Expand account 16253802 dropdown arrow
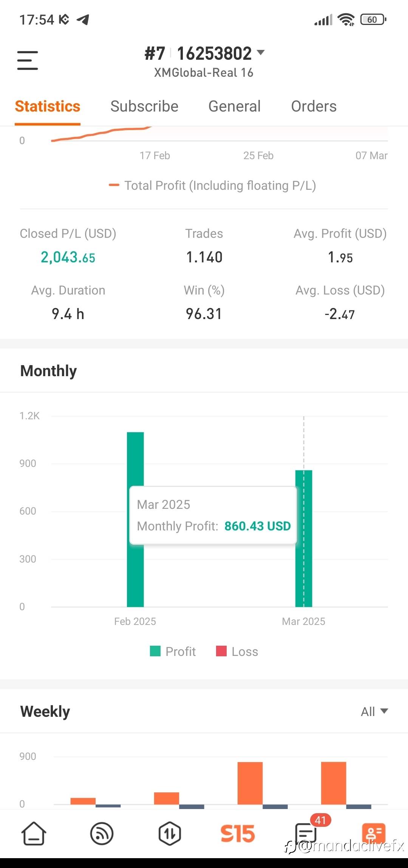The width and height of the screenshot is (408, 868). tap(261, 53)
